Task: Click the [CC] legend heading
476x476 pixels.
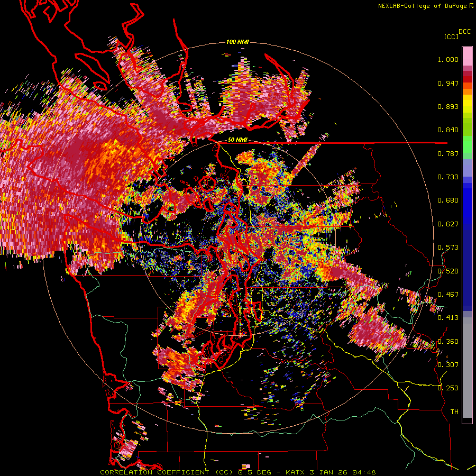Action: point(451,36)
